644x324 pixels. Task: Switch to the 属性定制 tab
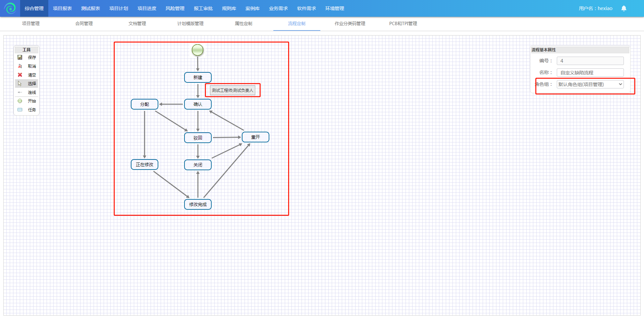244,23
